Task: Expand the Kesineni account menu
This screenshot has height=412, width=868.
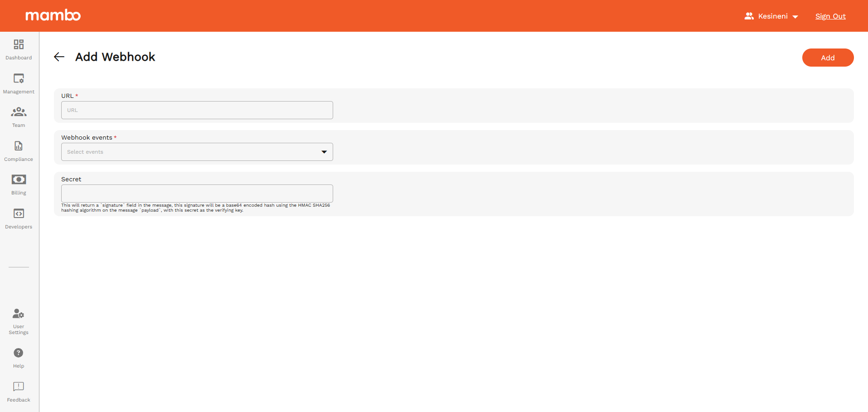Action: [796, 16]
